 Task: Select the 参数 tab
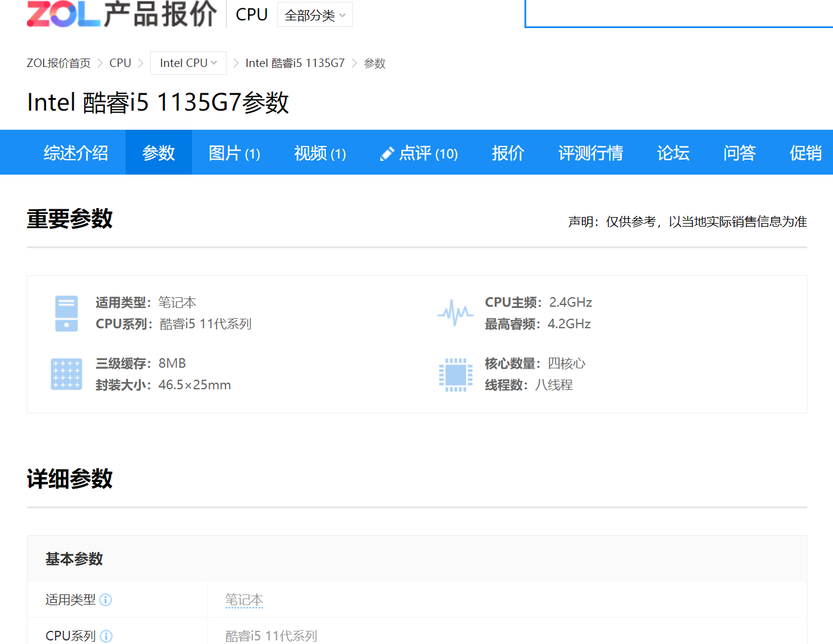click(x=158, y=153)
